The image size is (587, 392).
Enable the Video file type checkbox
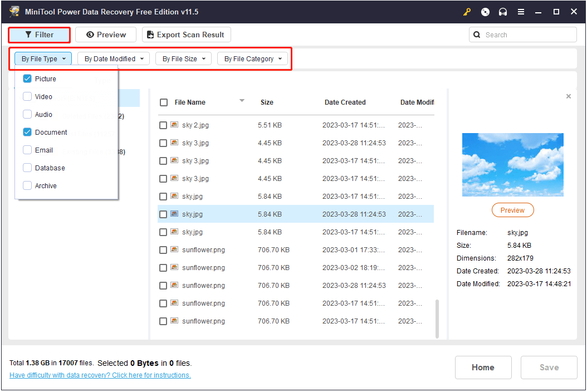point(27,97)
